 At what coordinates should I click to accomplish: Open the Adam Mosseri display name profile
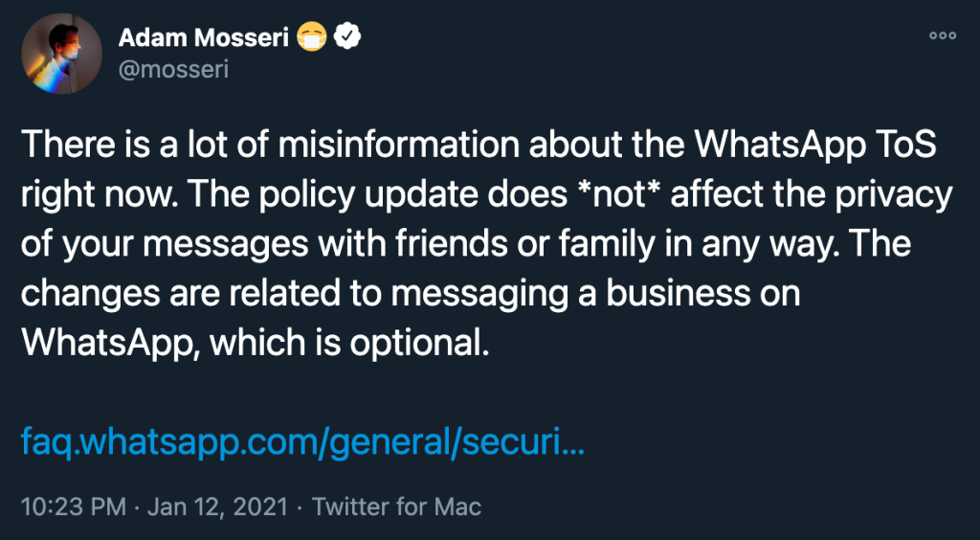tap(204, 39)
